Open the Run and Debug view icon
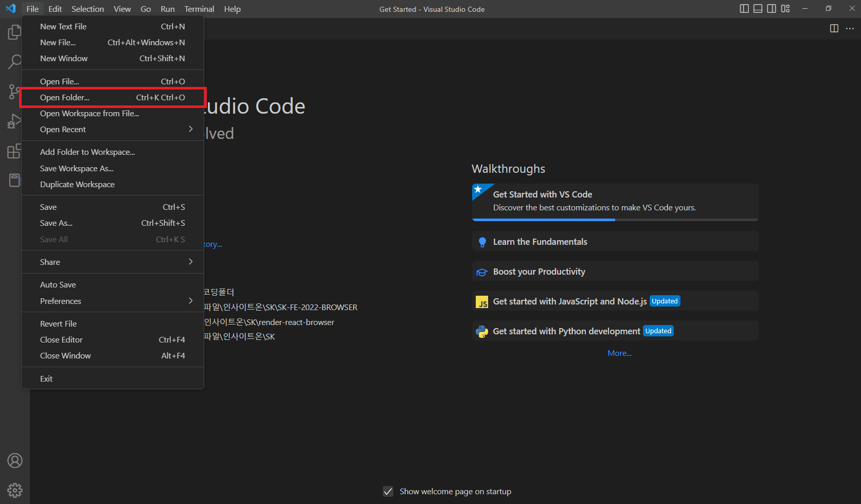 point(14,122)
